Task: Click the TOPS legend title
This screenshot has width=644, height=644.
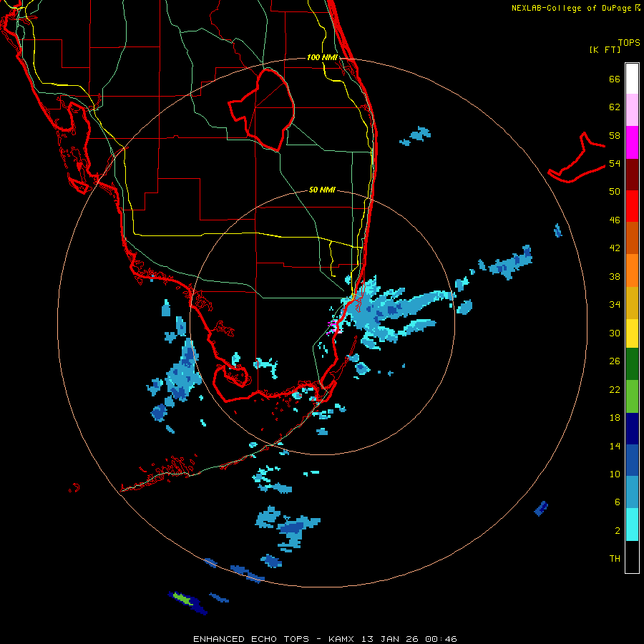Action: 629,43
